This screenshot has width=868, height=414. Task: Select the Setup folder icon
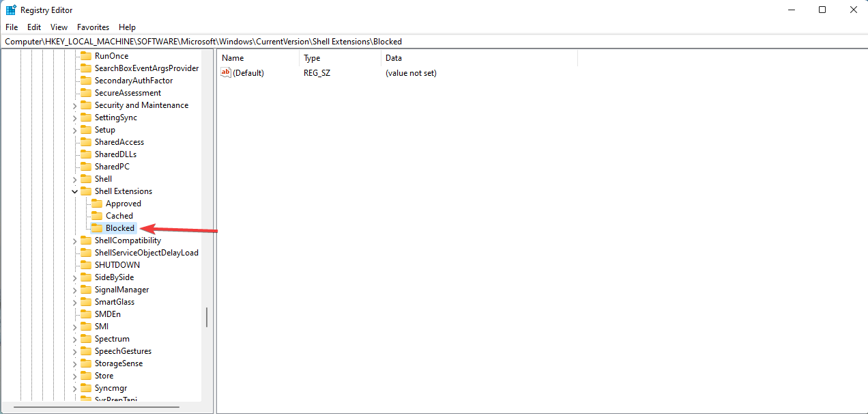(x=85, y=130)
